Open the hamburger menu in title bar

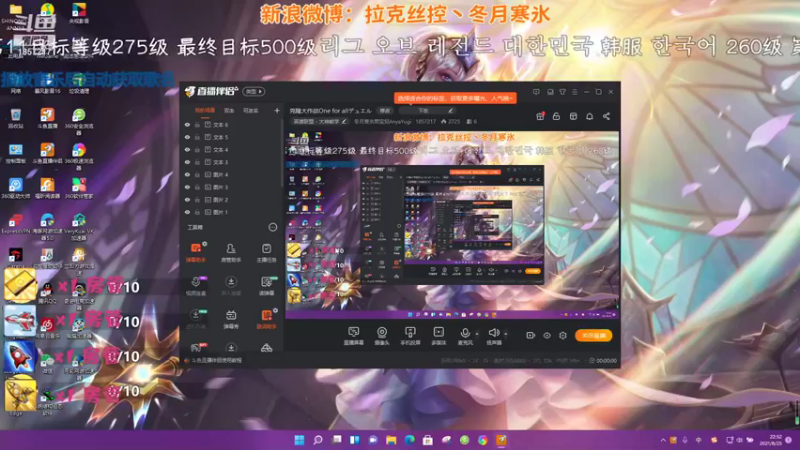click(x=575, y=92)
